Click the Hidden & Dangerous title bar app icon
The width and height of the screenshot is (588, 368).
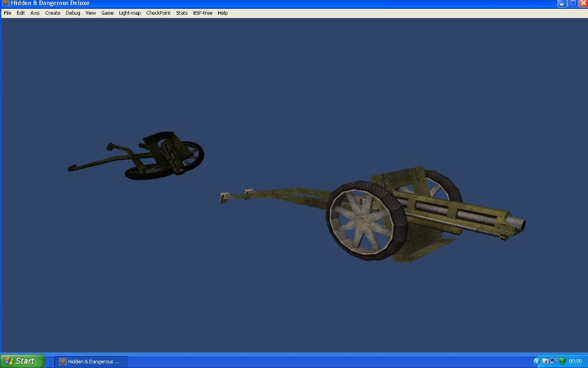click(x=6, y=3)
